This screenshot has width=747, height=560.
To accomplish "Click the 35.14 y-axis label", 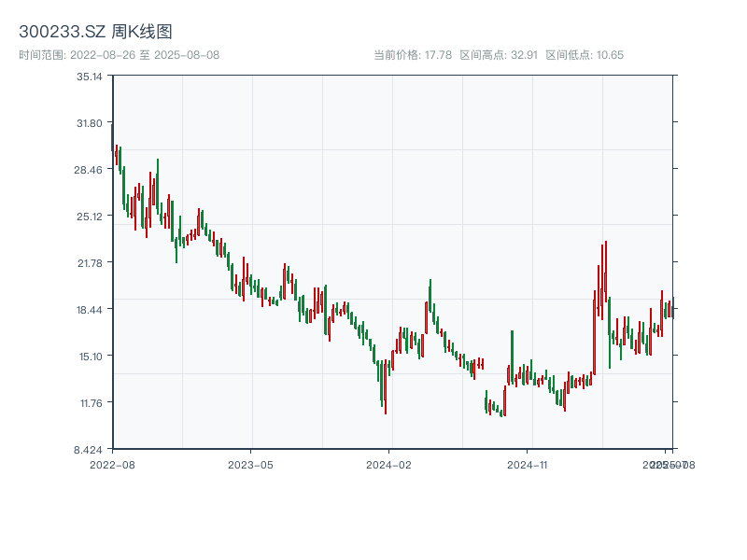I will point(90,77).
